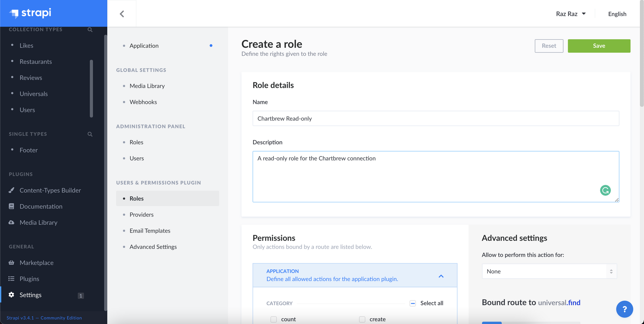
Task: Click the role Name input field
Action: pos(435,118)
